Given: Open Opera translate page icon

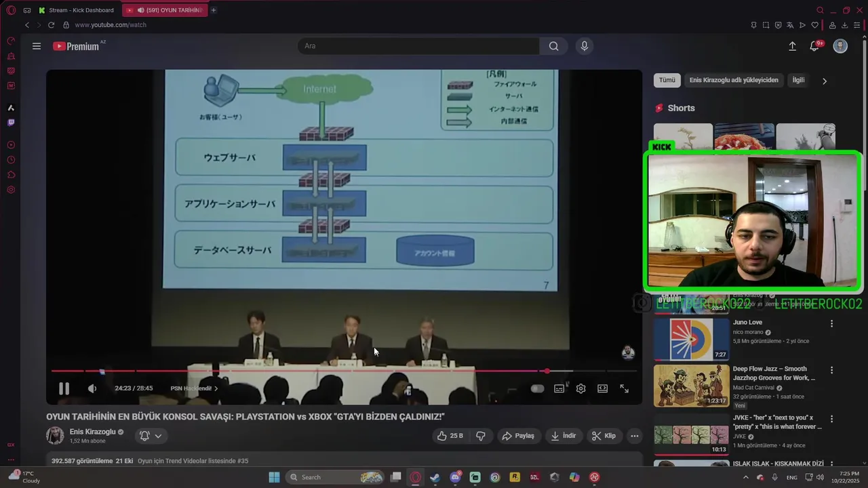Looking at the screenshot, I should pos(790,25).
